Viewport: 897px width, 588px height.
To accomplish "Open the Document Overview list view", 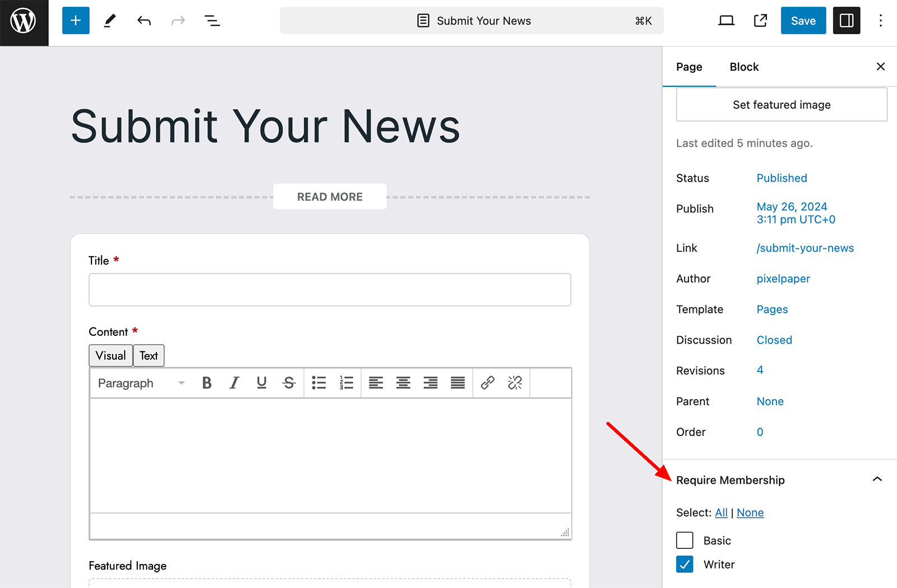I will pyautogui.click(x=212, y=21).
